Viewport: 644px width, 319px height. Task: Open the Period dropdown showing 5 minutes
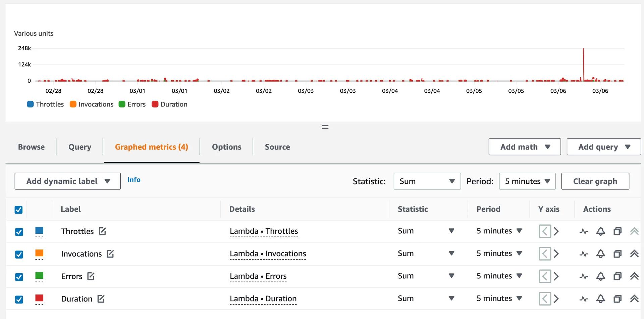[x=527, y=181]
